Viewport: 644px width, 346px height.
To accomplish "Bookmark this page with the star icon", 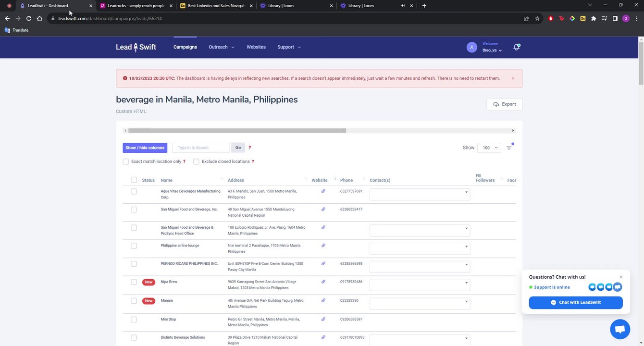I will coord(537,18).
